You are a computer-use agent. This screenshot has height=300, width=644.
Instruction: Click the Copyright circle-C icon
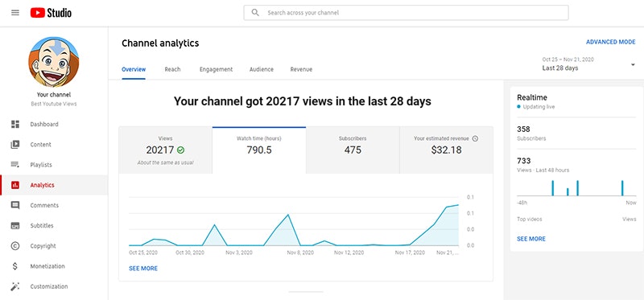coord(15,246)
